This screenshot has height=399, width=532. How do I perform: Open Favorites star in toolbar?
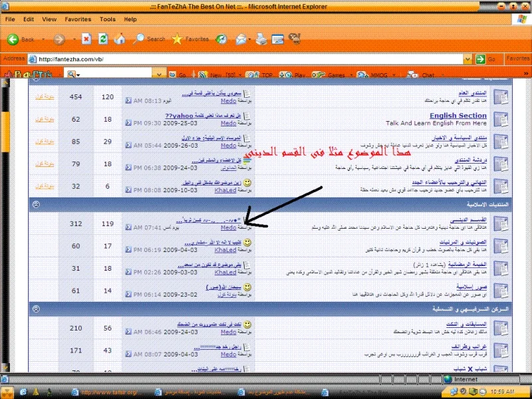(190, 39)
